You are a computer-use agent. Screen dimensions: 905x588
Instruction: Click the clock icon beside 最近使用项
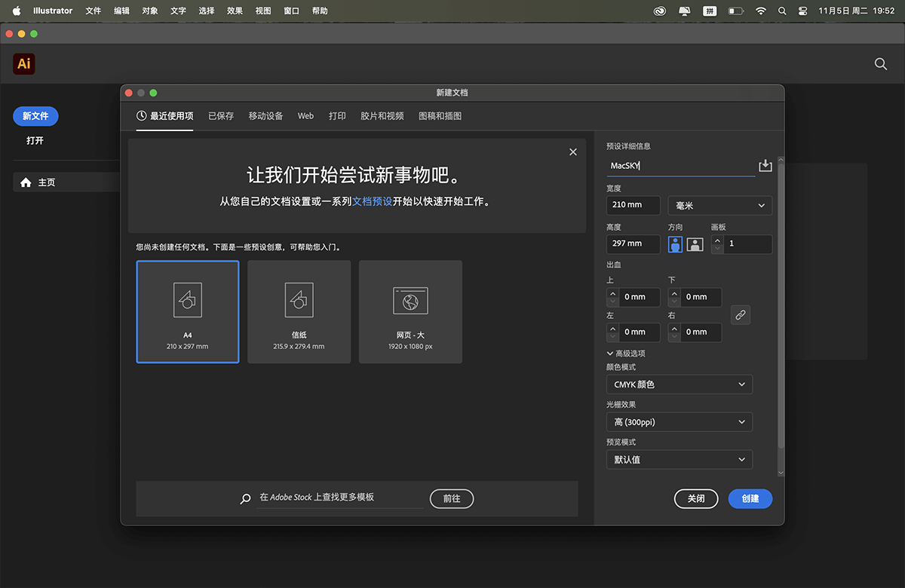[x=141, y=115]
